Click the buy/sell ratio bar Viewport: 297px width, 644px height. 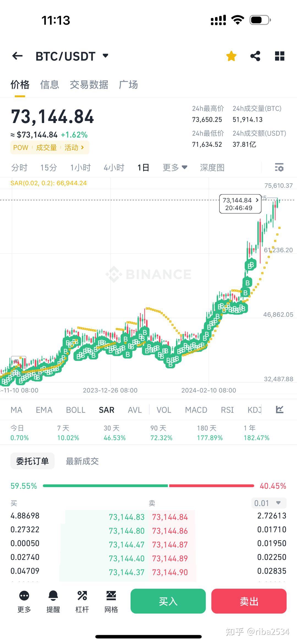click(148, 485)
